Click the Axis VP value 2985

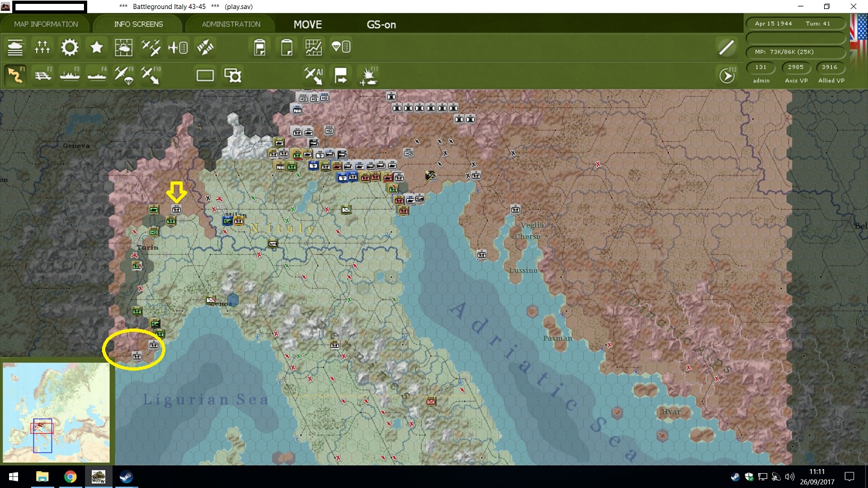click(796, 67)
